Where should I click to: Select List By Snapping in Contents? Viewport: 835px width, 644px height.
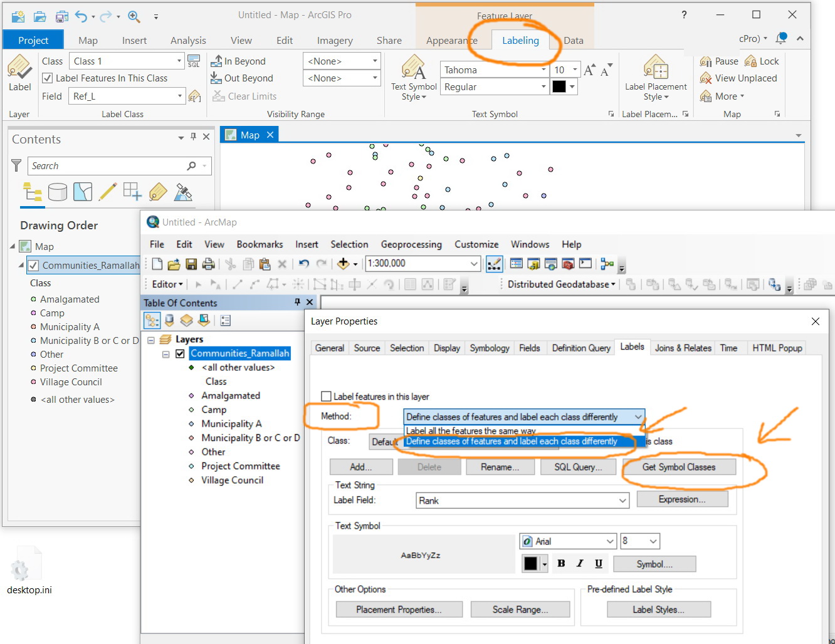coord(133,192)
